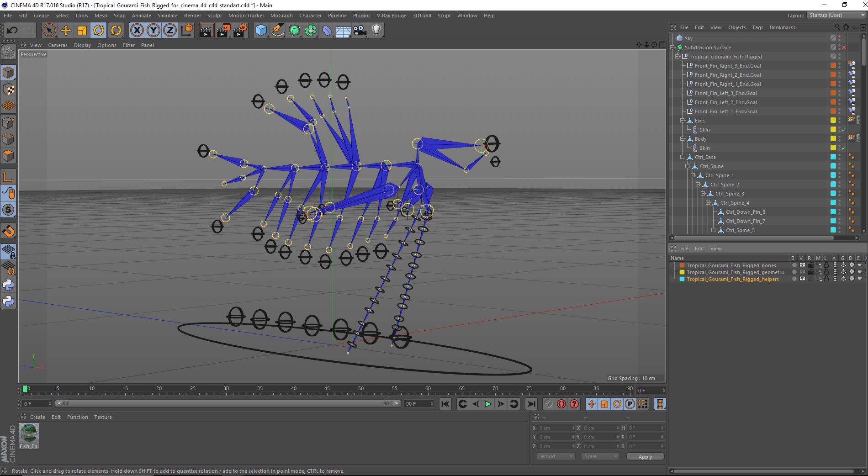The image size is (868, 476).
Task: Switch to Texture mode
Action: 8,89
